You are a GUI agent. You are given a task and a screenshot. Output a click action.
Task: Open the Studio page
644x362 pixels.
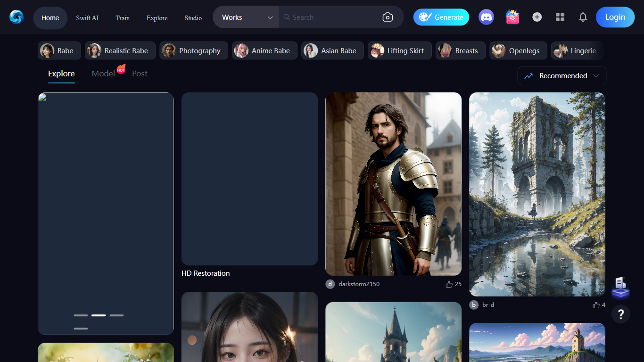(193, 18)
